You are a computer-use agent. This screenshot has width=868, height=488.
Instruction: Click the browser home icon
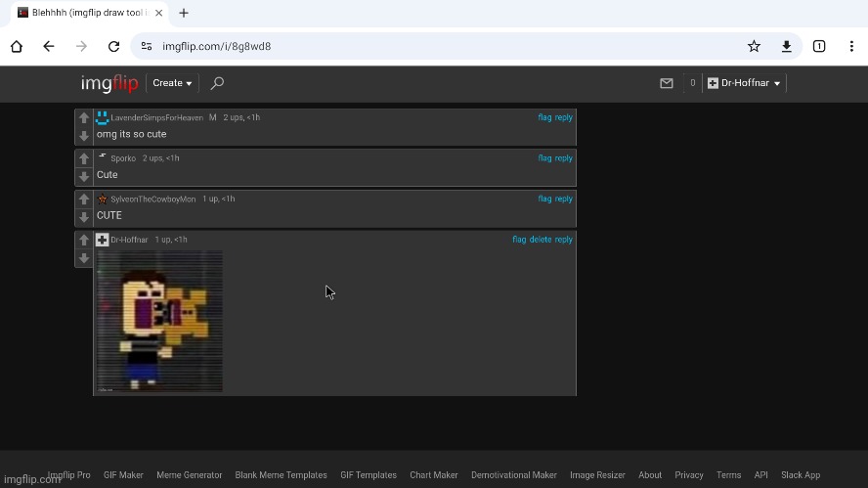pyautogui.click(x=17, y=46)
